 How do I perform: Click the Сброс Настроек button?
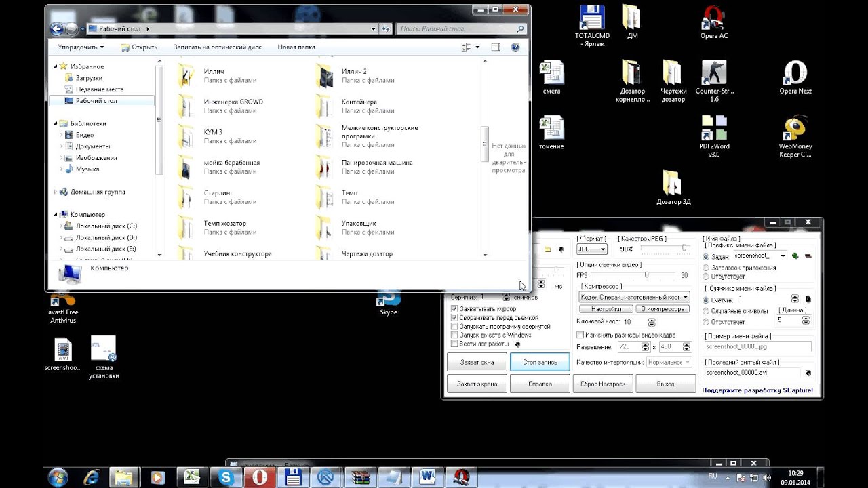(603, 384)
